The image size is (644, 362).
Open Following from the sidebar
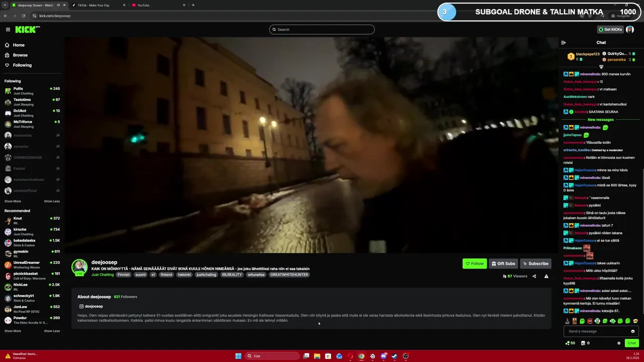(x=22, y=65)
